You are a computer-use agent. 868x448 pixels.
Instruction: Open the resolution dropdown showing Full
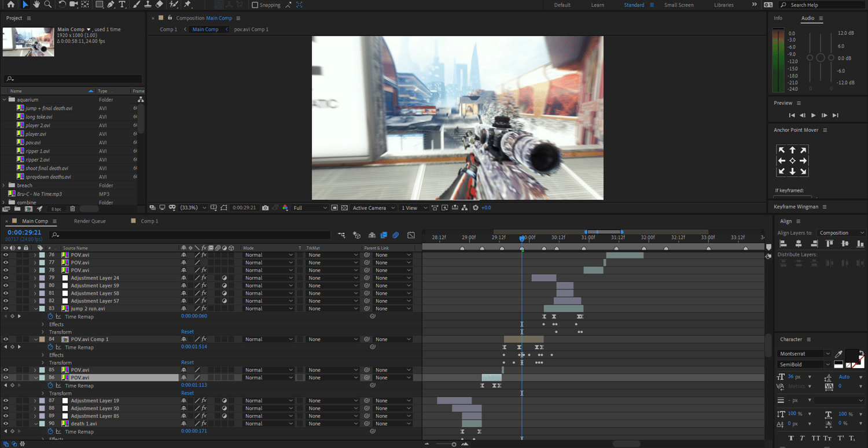click(x=310, y=208)
